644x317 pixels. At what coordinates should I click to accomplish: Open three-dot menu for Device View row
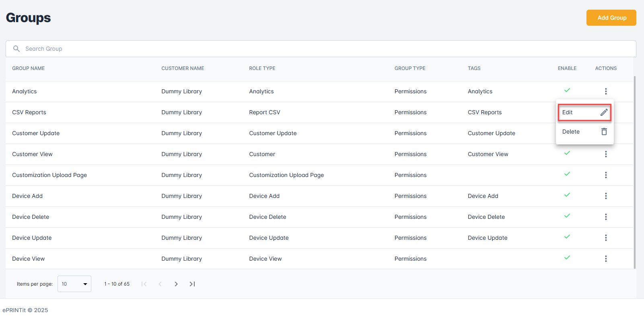click(x=606, y=259)
